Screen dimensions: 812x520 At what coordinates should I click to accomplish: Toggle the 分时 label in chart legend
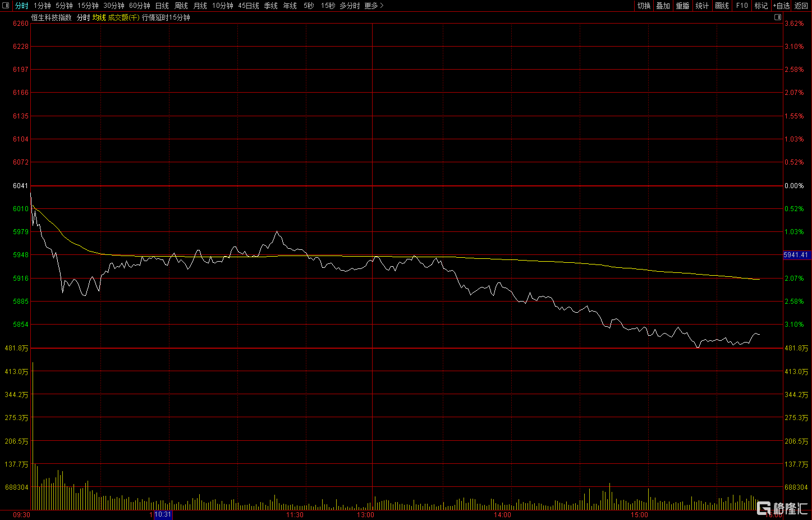tap(83, 17)
